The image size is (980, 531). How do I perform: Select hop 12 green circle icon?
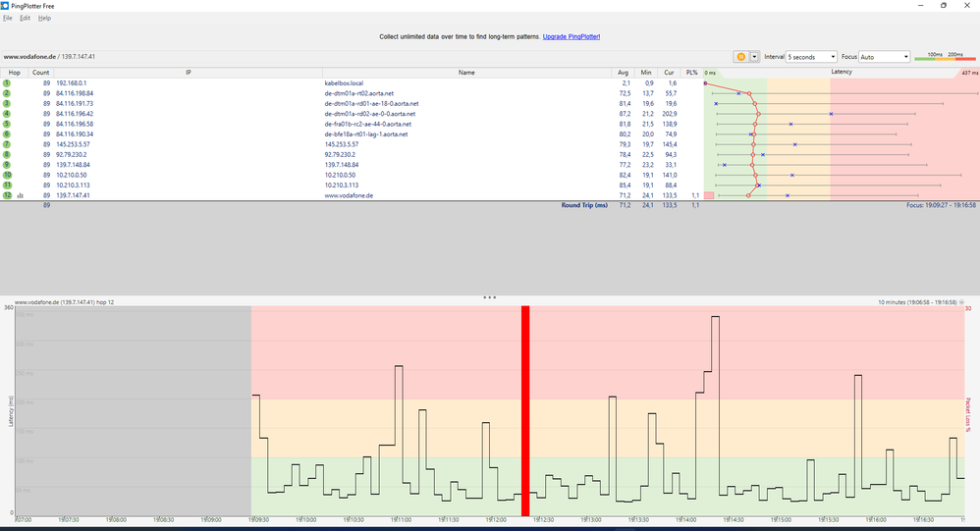coord(7,195)
